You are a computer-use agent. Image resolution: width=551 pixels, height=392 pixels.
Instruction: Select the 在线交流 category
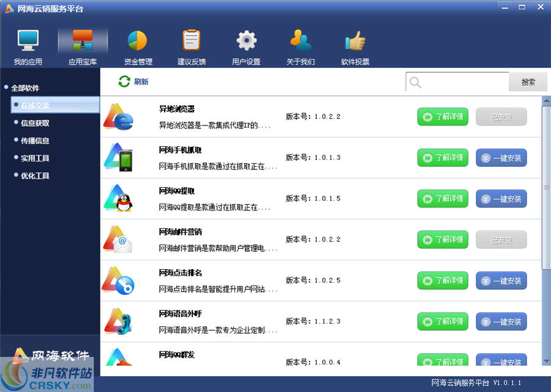[55, 105]
